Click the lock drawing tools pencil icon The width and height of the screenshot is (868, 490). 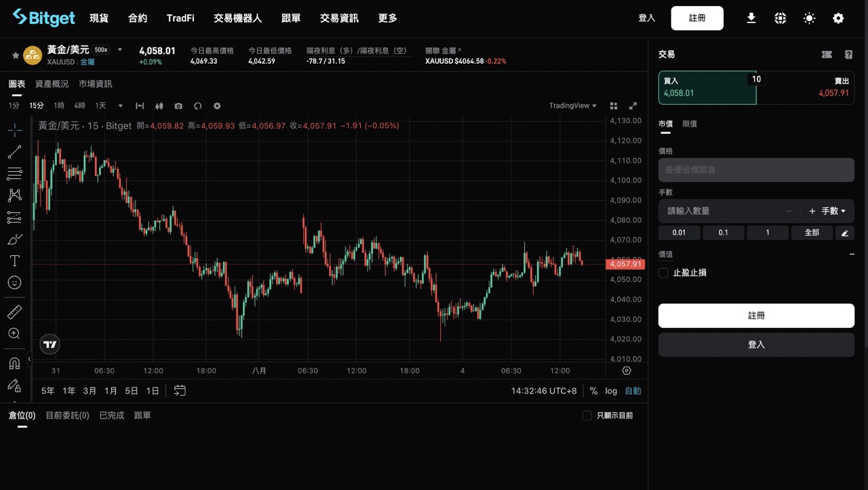click(x=14, y=385)
